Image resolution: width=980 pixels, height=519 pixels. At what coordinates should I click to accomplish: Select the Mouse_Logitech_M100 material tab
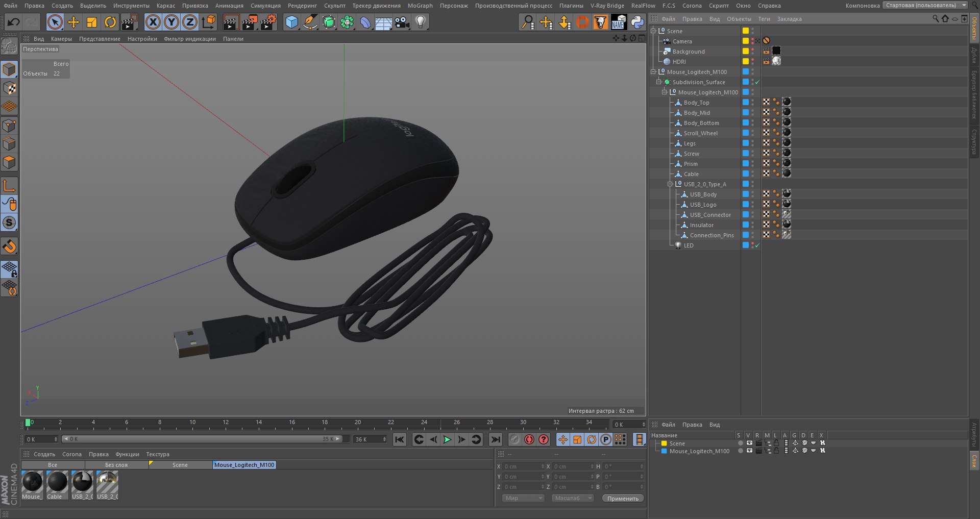tap(244, 465)
